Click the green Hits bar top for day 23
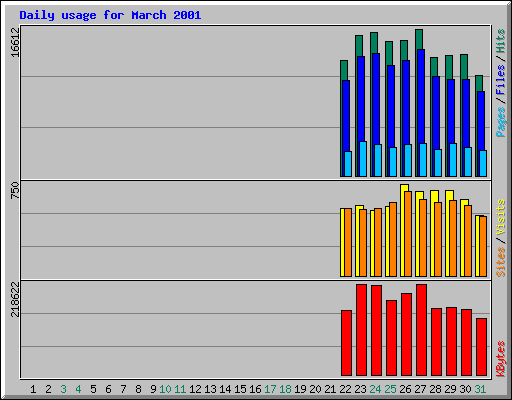 (359, 46)
